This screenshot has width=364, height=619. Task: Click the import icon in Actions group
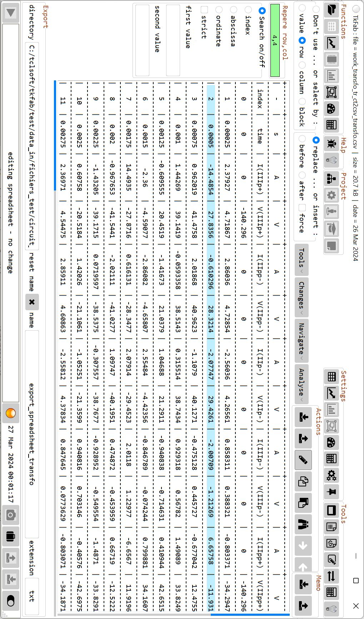tap(303, 417)
